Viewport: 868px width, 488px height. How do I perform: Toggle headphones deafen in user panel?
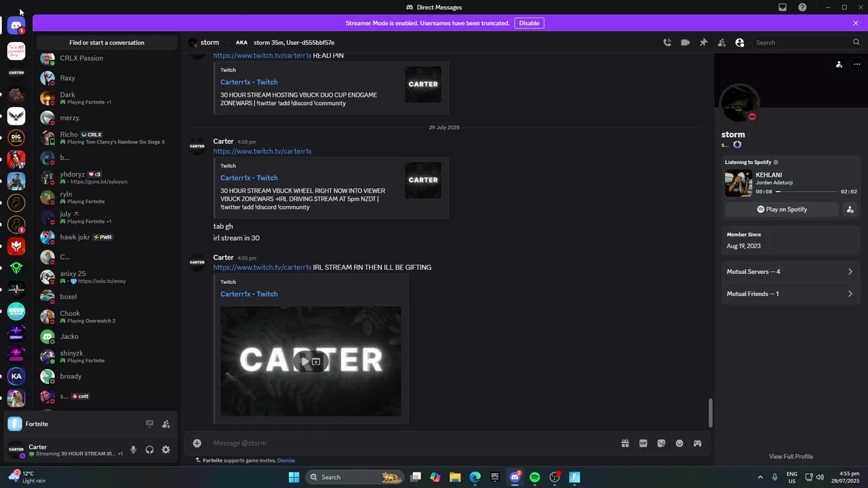click(150, 450)
